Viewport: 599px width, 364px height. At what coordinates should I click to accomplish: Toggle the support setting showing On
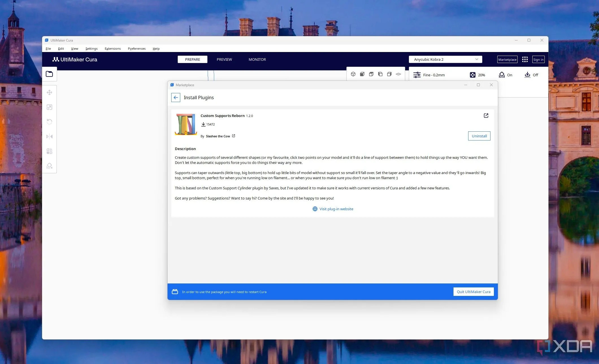(x=505, y=75)
